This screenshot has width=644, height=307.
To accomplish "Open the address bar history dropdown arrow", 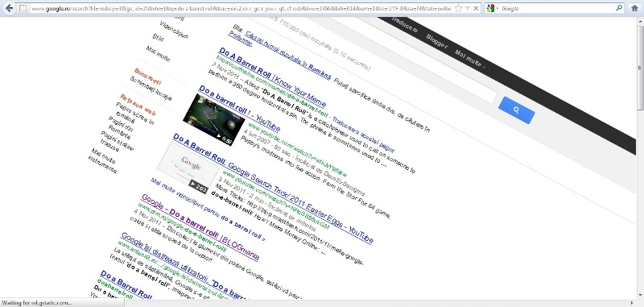I will point(468,8).
